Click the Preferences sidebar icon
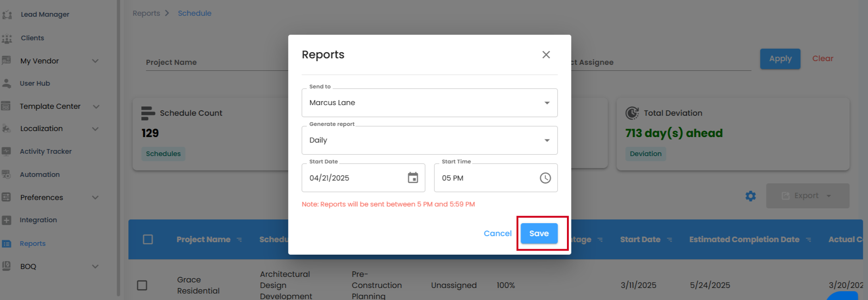Viewport: 868px width, 300px height. click(6, 197)
